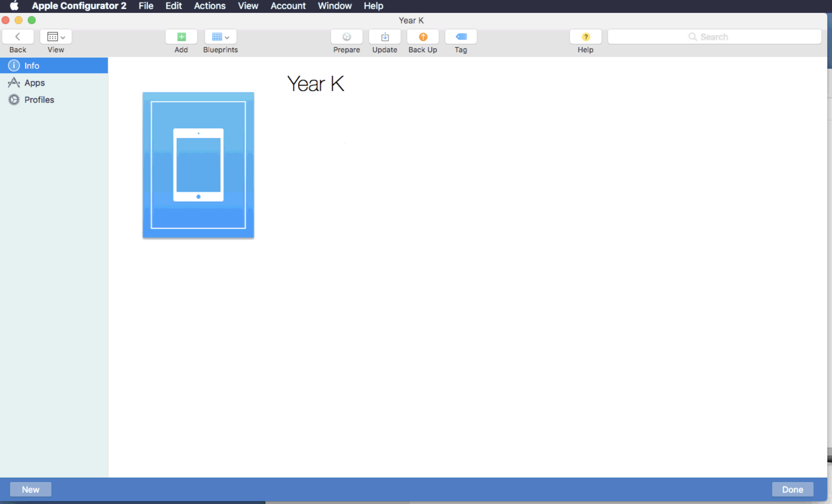832x504 pixels.
Task: Click the New button
Action: (x=30, y=489)
